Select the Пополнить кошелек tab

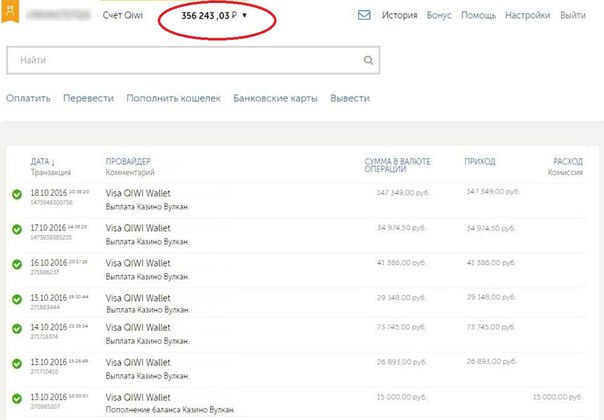(x=173, y=98)
